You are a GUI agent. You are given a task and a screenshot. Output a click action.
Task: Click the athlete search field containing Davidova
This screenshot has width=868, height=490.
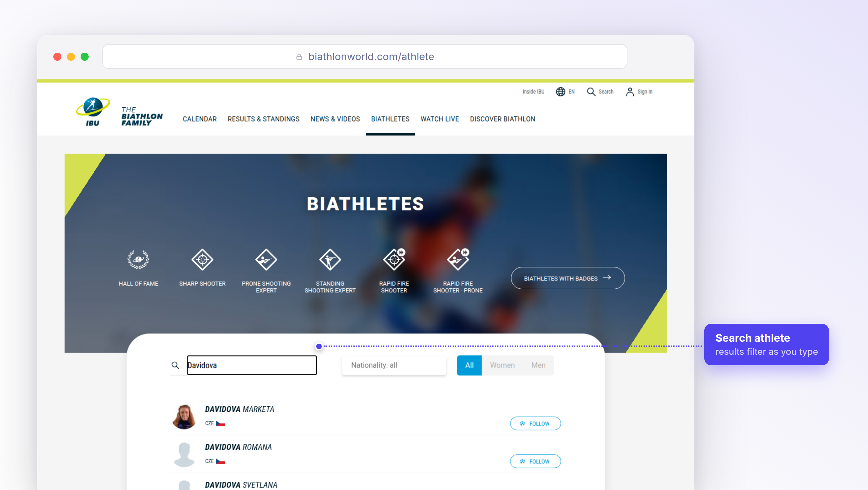252,365
